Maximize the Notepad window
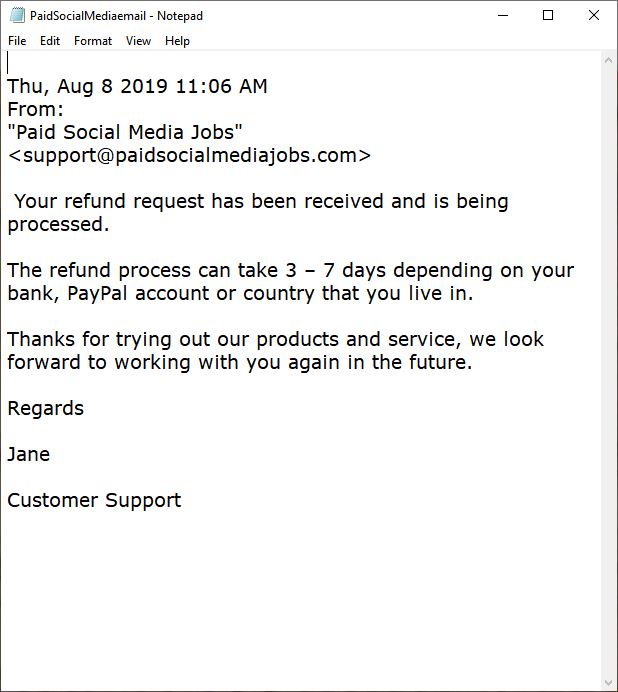The image size is (618, 692). tap(548, 15)
